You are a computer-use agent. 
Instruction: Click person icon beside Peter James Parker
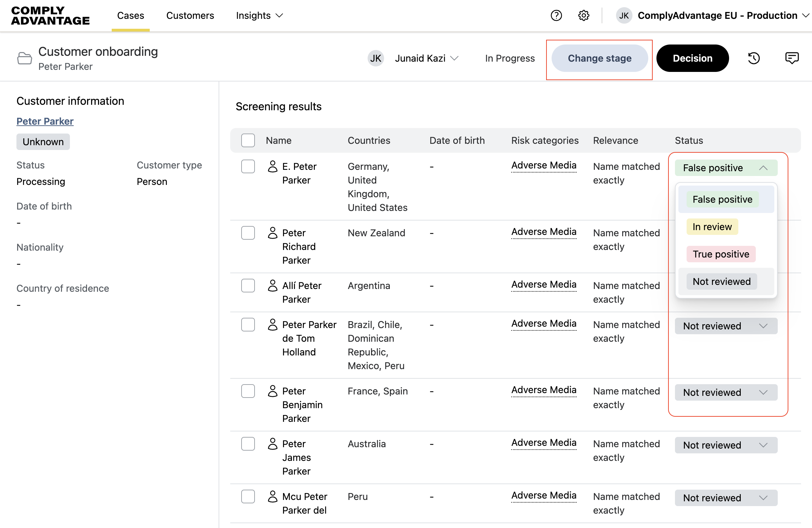click(x=273, y=444)
